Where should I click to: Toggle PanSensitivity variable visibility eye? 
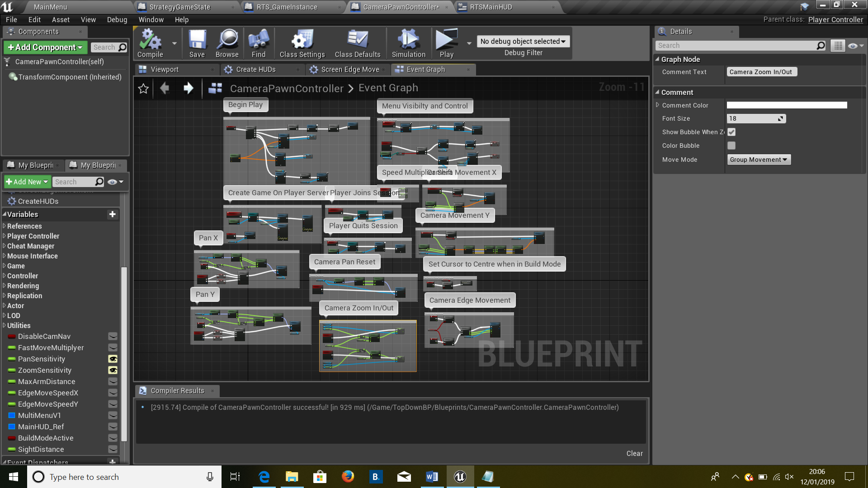coord(113,359)
